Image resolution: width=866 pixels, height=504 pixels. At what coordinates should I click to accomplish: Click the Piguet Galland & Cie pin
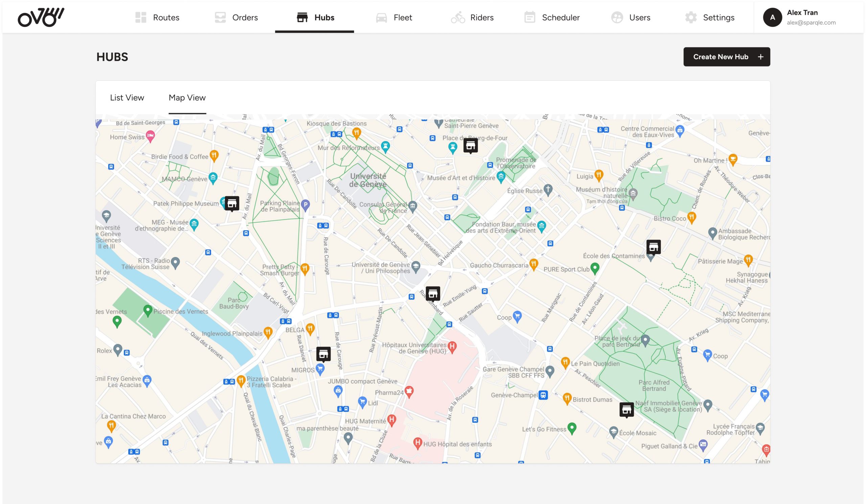[x=703, y=445]
